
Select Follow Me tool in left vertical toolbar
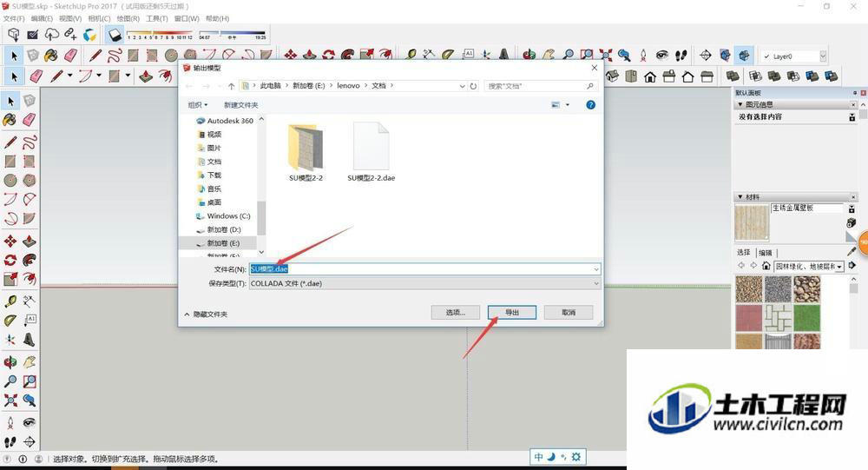pyautogui.click(x=30, y=260)
